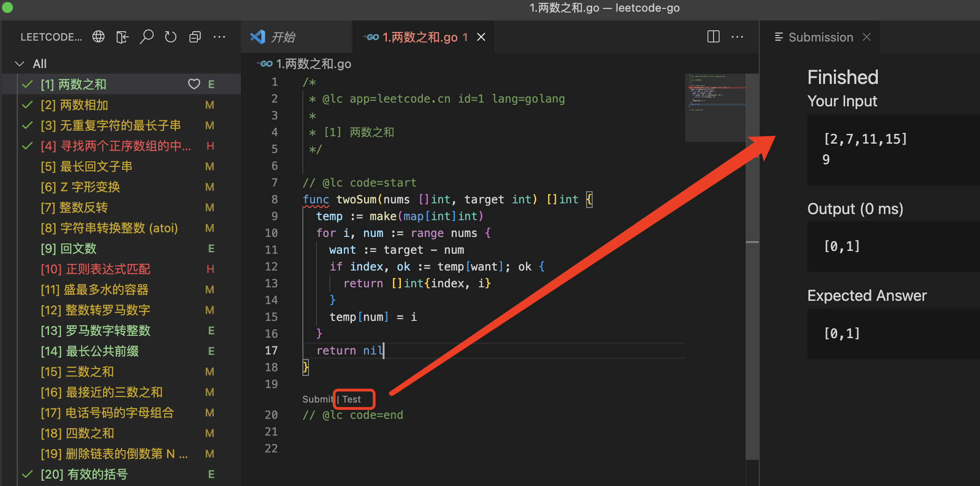Close the Submission panel
Viewport: 980px width, 486px height.
pyautogui.click(x=867, y=37)
